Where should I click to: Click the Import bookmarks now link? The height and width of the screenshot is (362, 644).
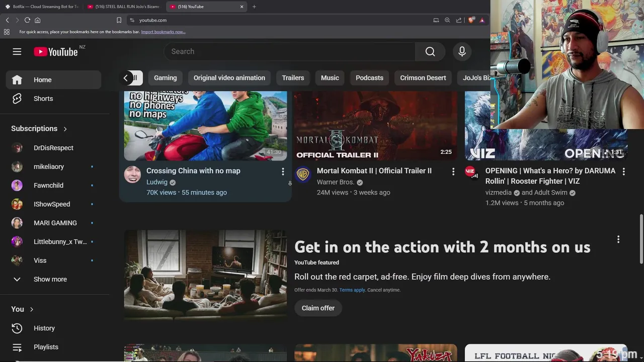(163, 32)
